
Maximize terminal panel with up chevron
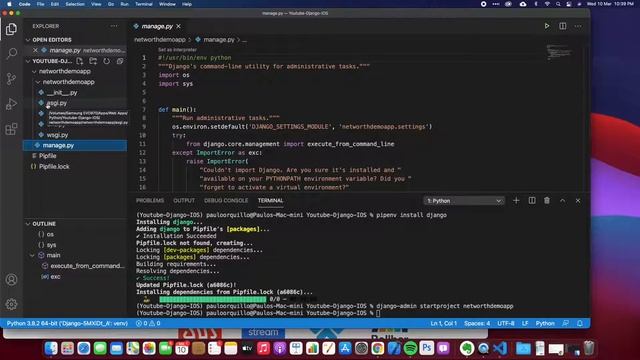click(x=562, y=200)
